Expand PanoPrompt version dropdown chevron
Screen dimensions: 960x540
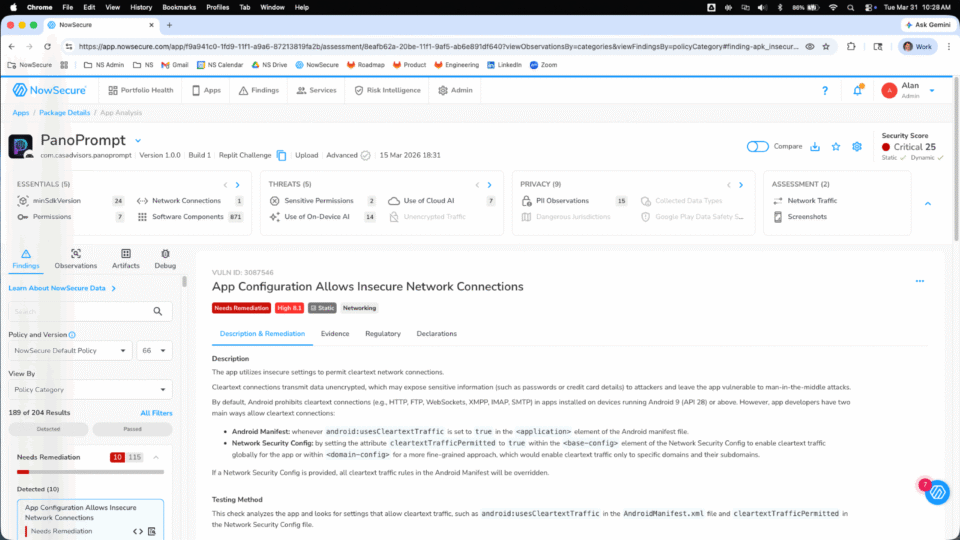tap(138, 141)
